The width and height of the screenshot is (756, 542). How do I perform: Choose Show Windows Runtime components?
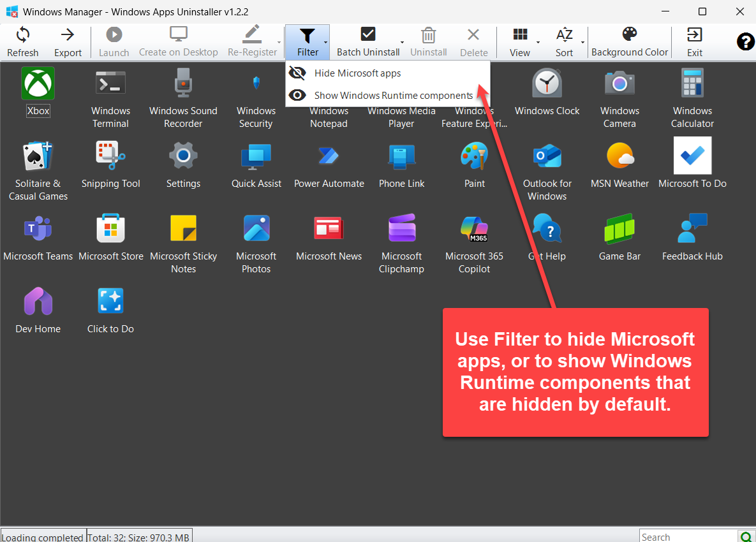(x=388, y=96)
